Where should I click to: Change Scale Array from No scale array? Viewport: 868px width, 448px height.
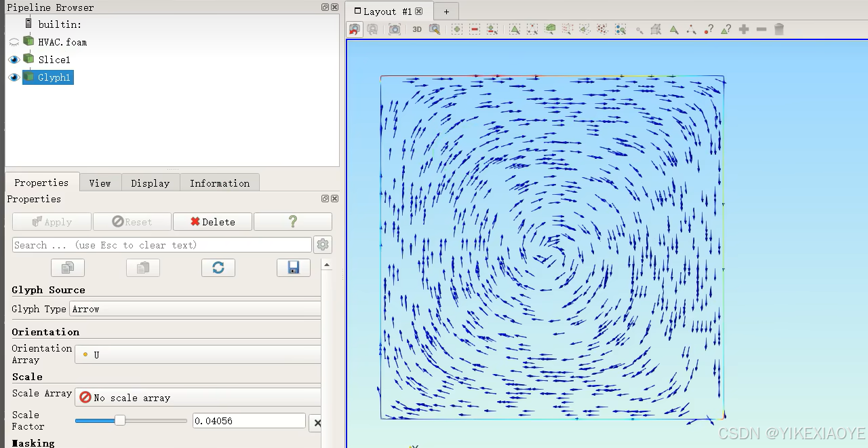pyautogui.click(x=197, y=397)
